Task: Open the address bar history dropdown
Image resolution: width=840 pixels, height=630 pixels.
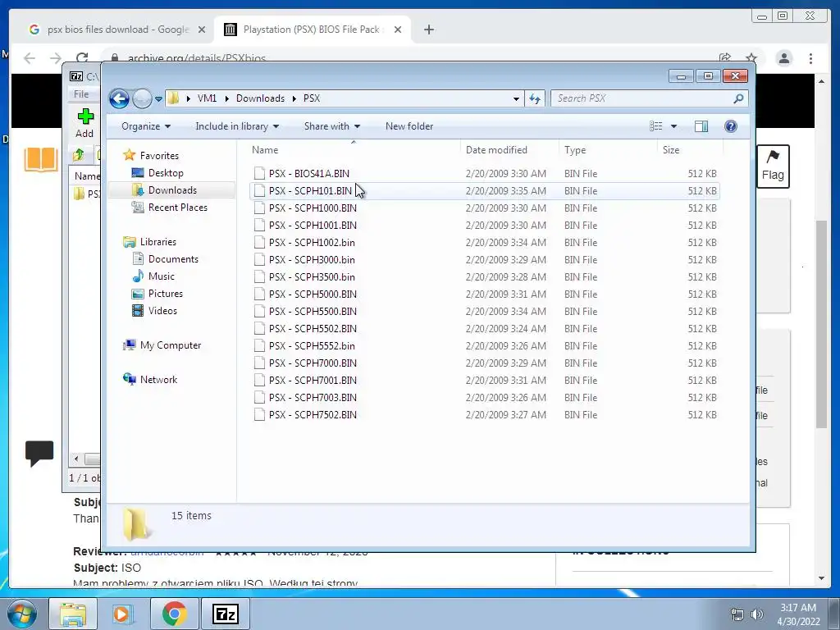Action: coord(516,98)
